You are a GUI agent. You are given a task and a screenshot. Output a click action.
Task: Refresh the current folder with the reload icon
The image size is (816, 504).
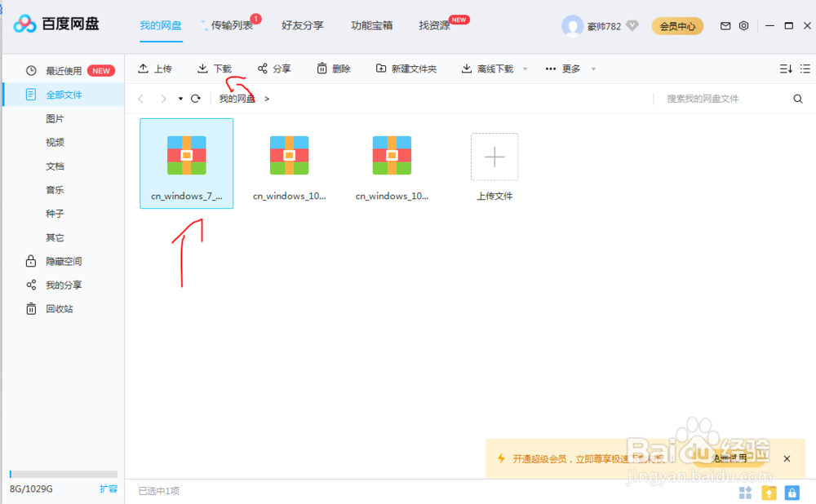[195, 98]
